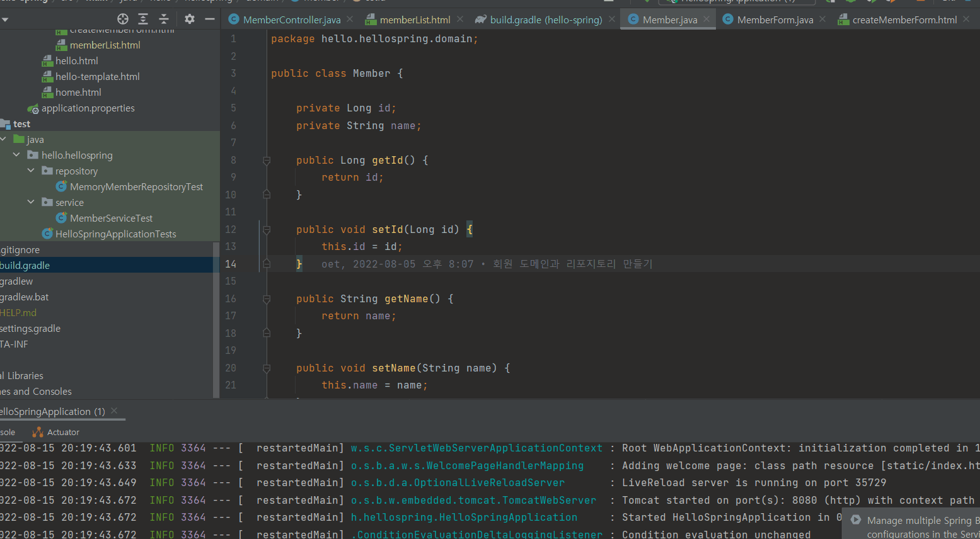This screenshot has width=980, height=539.
Task: Select gradlew.bat file
Action: (x=24, y=297)
